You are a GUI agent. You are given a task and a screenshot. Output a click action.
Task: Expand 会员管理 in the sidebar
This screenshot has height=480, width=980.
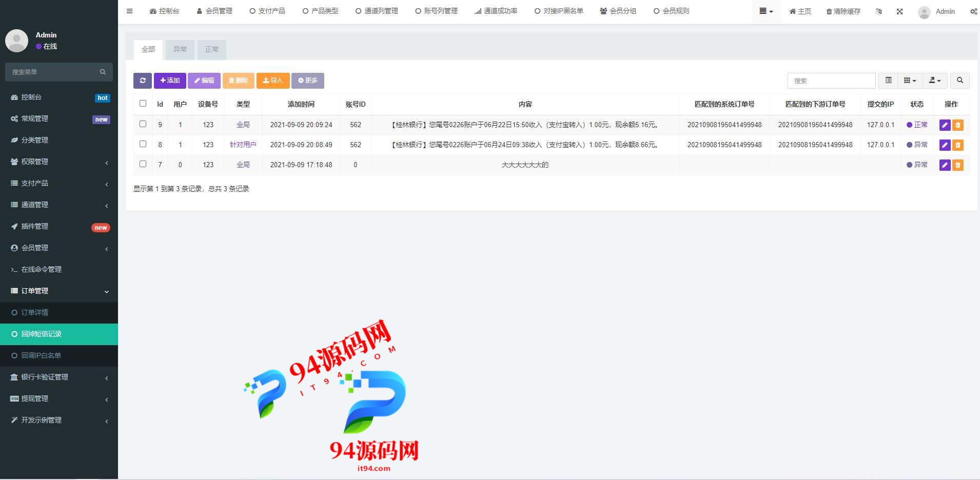click(59, 248)
